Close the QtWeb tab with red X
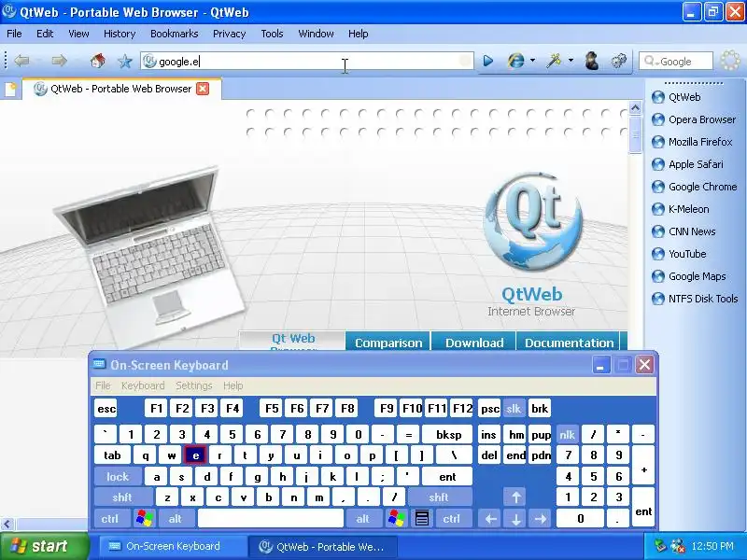Image resolution: width=747 pixels, height=560 pixels. point(203,89)
